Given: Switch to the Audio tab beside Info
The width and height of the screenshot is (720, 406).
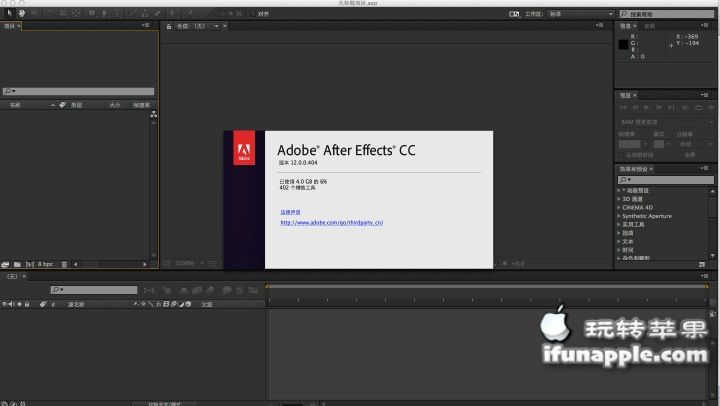Looking at the screenshot, I should coord(649,26).
